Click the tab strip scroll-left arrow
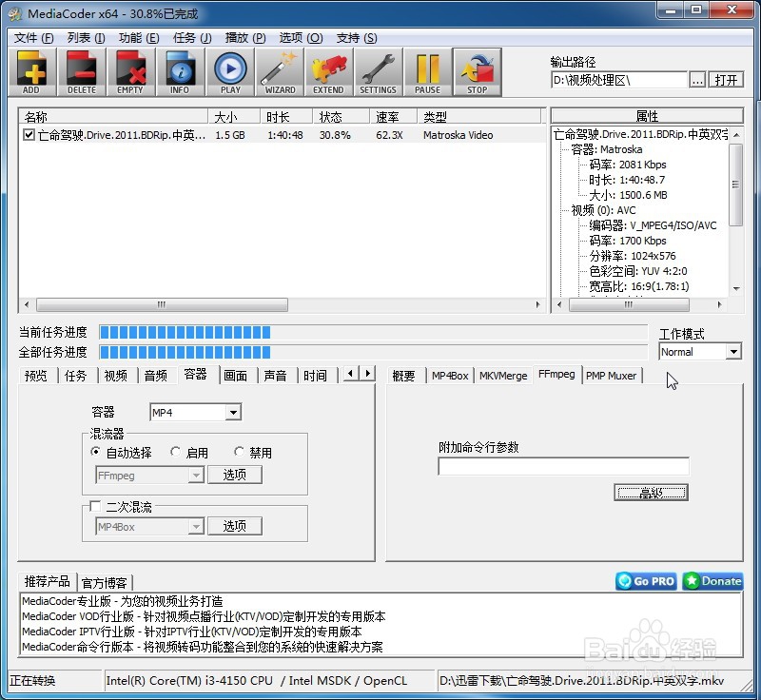 point(351,373)
